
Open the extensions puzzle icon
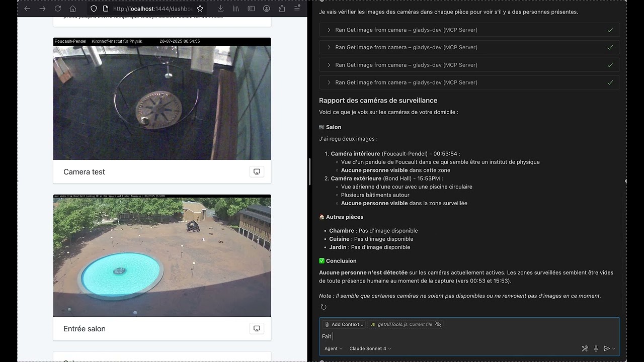(282, 9)
